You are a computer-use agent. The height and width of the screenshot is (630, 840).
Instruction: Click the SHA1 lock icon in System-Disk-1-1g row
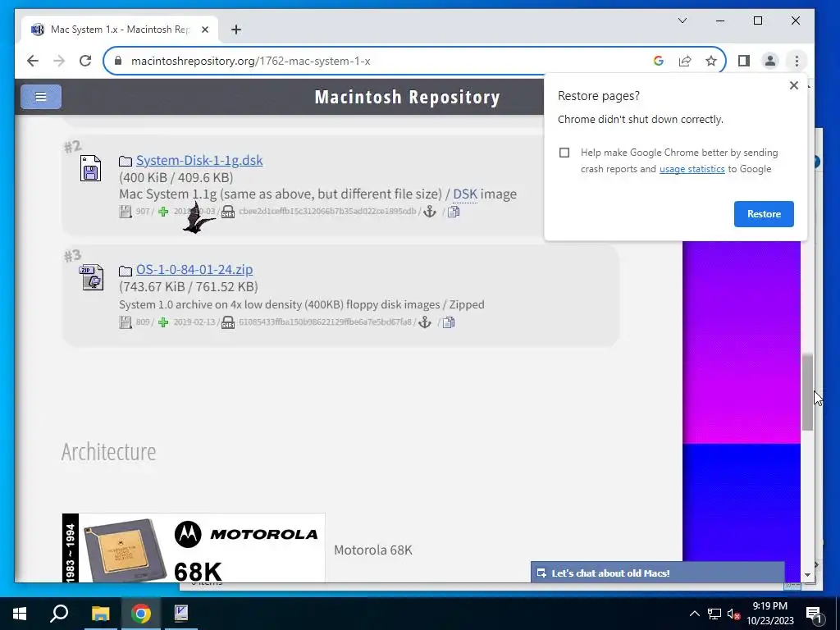(x=228, y=212)
